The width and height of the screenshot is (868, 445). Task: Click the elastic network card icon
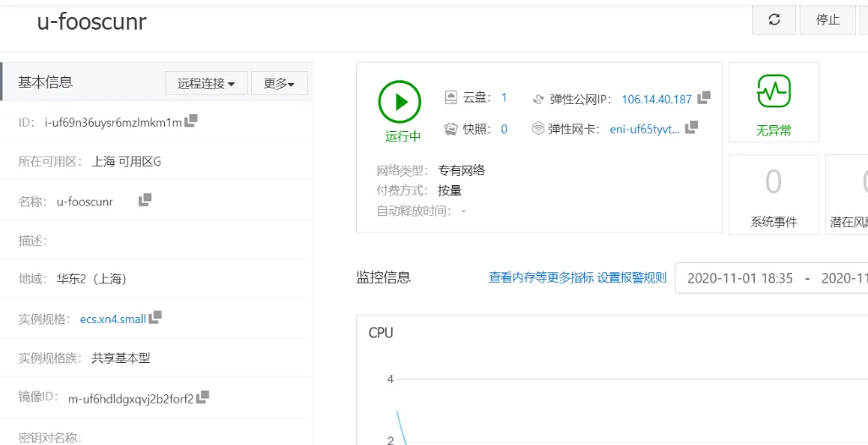(538, 129)
